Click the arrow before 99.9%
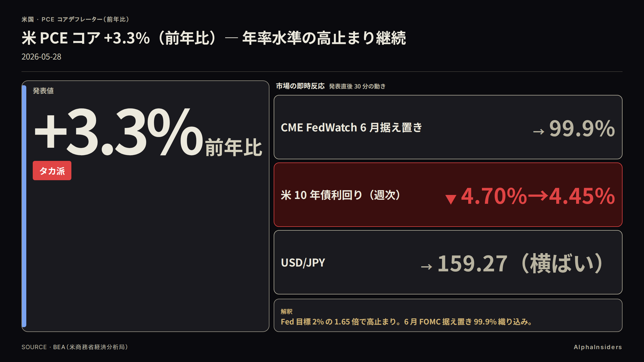 pos(539,132)
